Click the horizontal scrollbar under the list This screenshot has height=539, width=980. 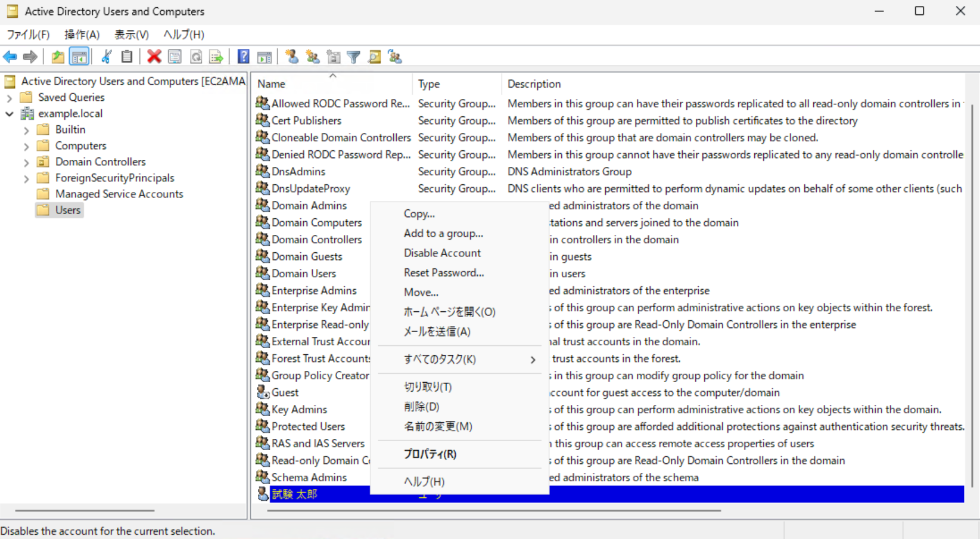click(493, 510)
